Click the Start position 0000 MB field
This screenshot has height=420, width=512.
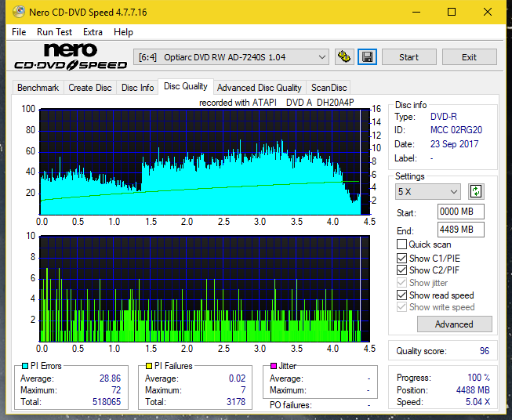[x=460, y=212]
